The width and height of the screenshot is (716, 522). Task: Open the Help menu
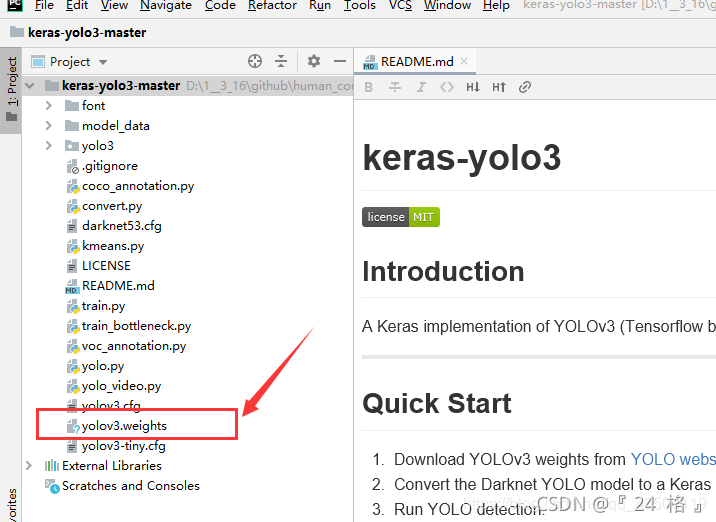coord(496,5)
